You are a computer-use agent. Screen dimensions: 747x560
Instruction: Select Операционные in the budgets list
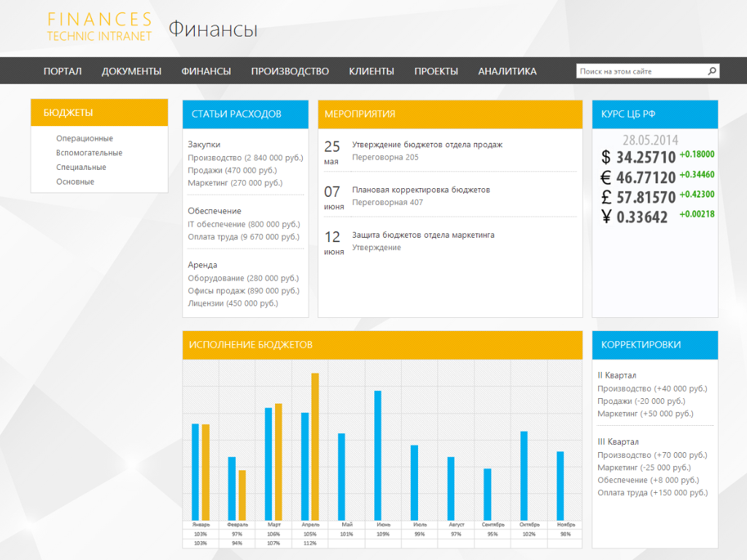[x=85, y=139]
